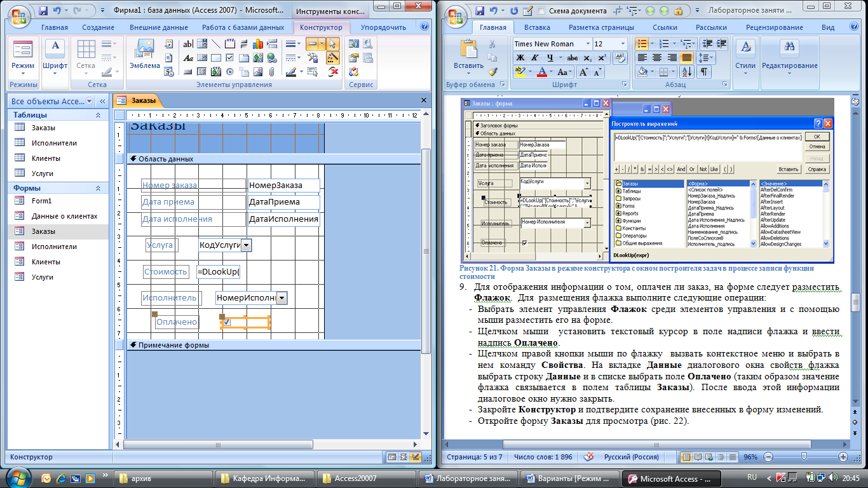The width and height of the screenshot is (868, 488).
Task: Toggle justified alignment in Word
Action: (x=687, y=58)
